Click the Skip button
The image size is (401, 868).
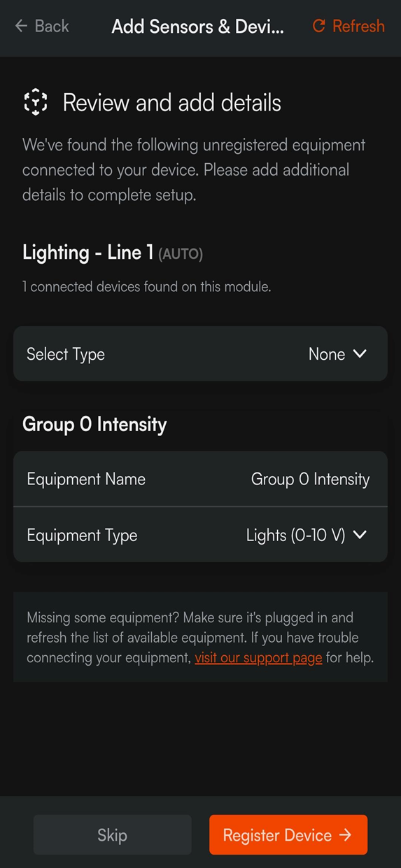112,834
